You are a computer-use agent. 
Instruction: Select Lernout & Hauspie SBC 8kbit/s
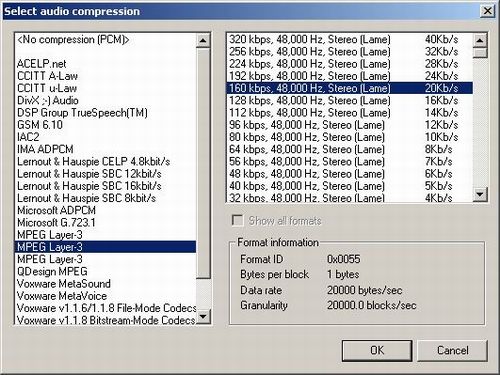click(105, 198)
